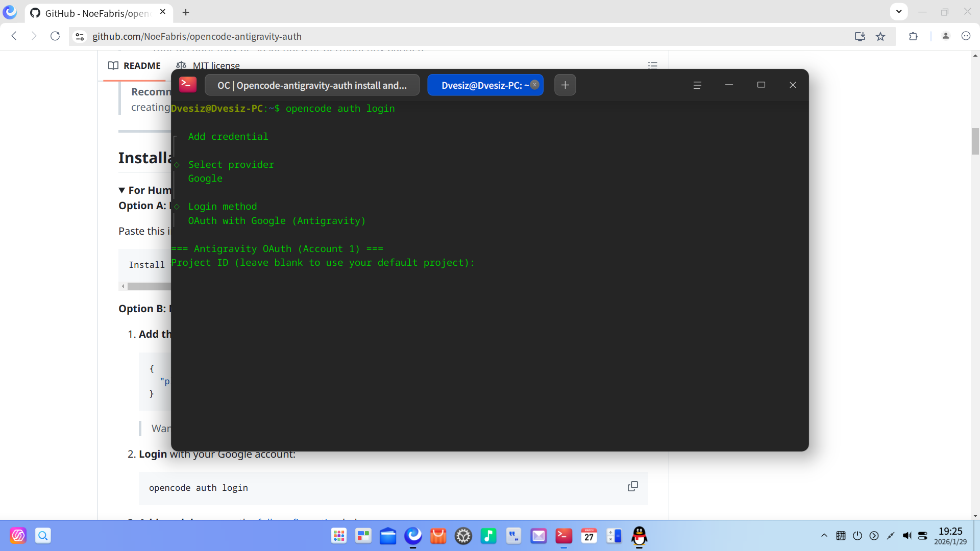This screenshot has height=551, width=980.
Task: Collapse the For Humans section
Action: tap(121, 190)
